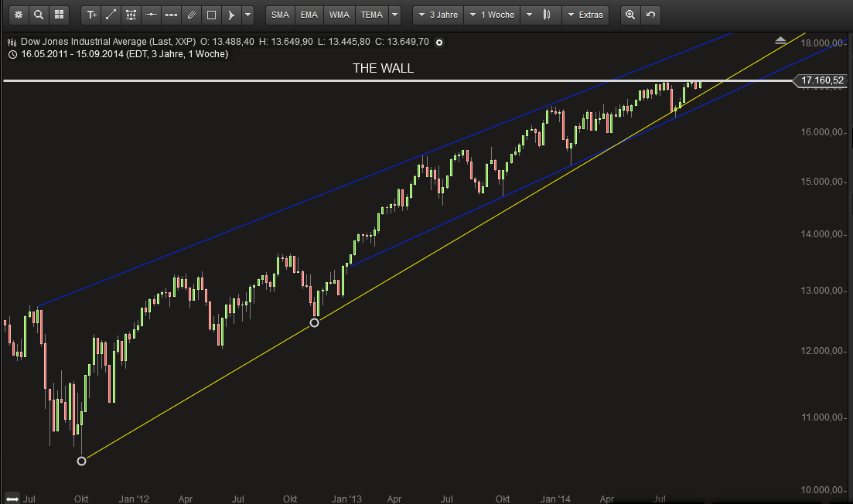Undo last action with the arrow icon
853x504 pixels.
[650, 15]
